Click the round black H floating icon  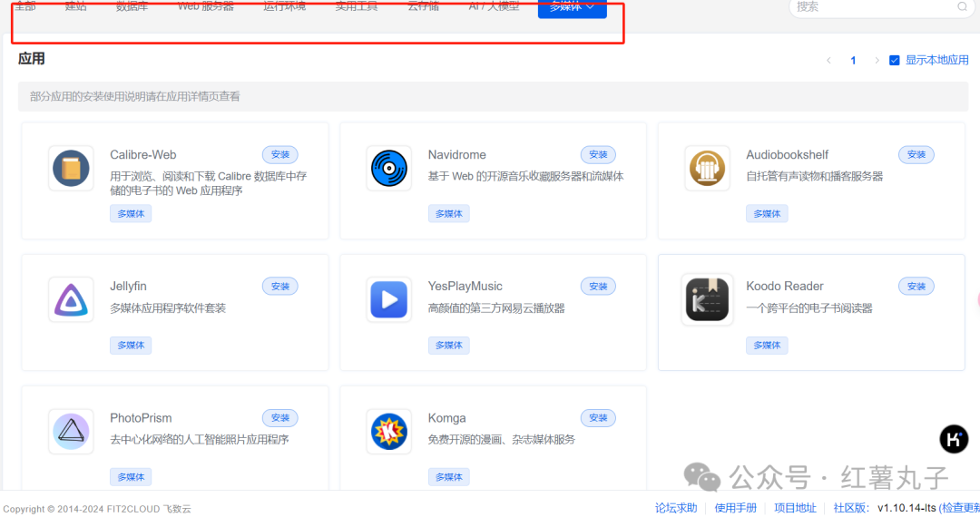[954, 440]
